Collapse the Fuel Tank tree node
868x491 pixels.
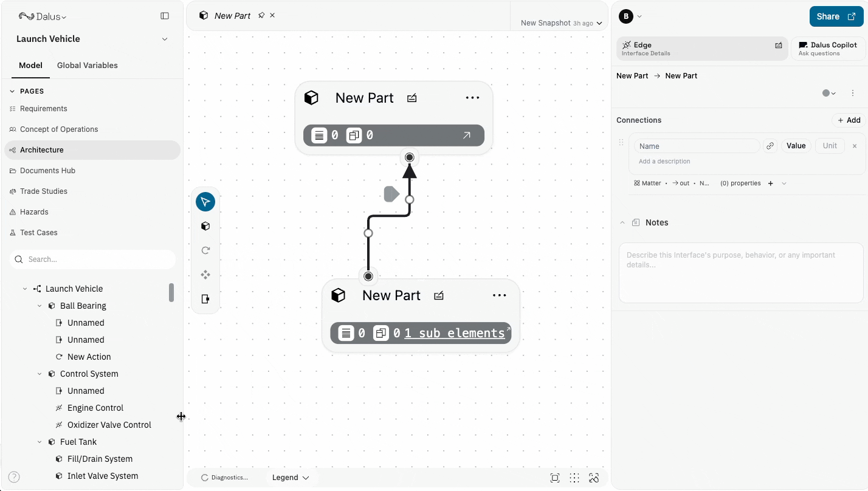coord(40,442)
